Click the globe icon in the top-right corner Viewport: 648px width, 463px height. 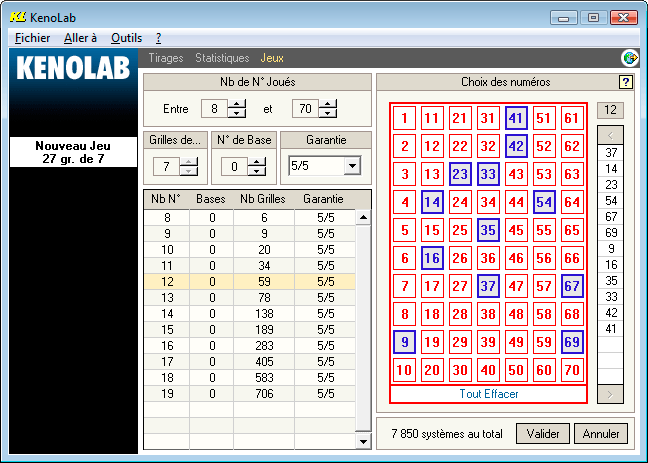click(x=630, y=58)
